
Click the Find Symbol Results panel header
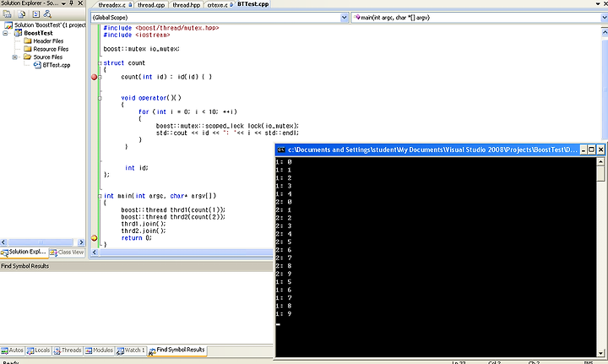(x=137, y=266)
